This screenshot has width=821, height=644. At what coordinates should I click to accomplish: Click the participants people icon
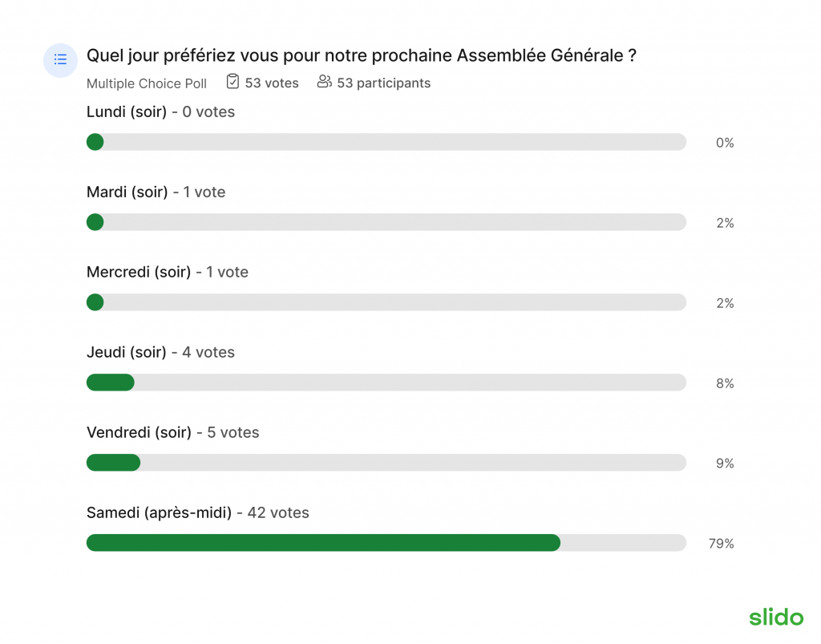coord(324,82)
